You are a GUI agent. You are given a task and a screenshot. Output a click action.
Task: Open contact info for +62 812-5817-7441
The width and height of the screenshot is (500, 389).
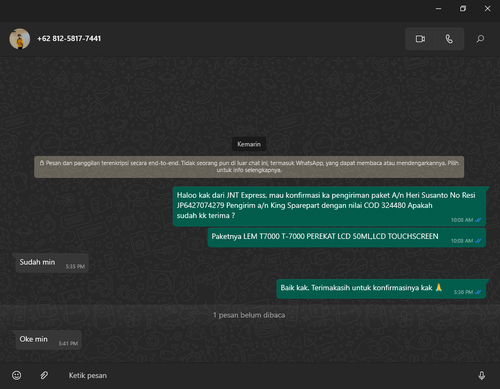[69, 39]
